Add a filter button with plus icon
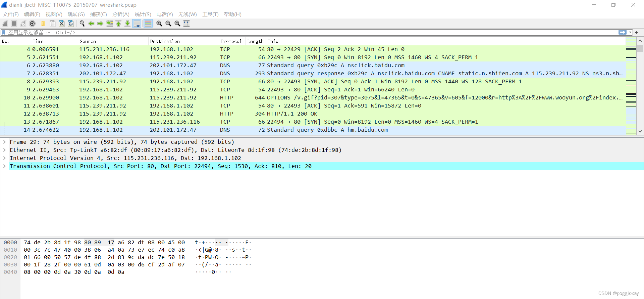 tap(636, 32)
